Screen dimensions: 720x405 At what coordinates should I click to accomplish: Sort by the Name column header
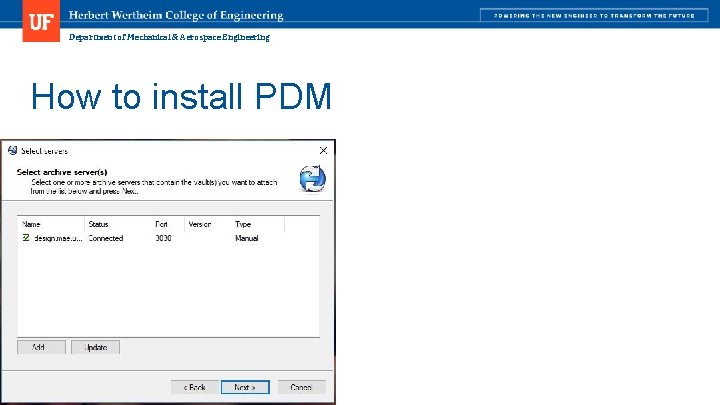pyautogui.click(x=51, y=224)
